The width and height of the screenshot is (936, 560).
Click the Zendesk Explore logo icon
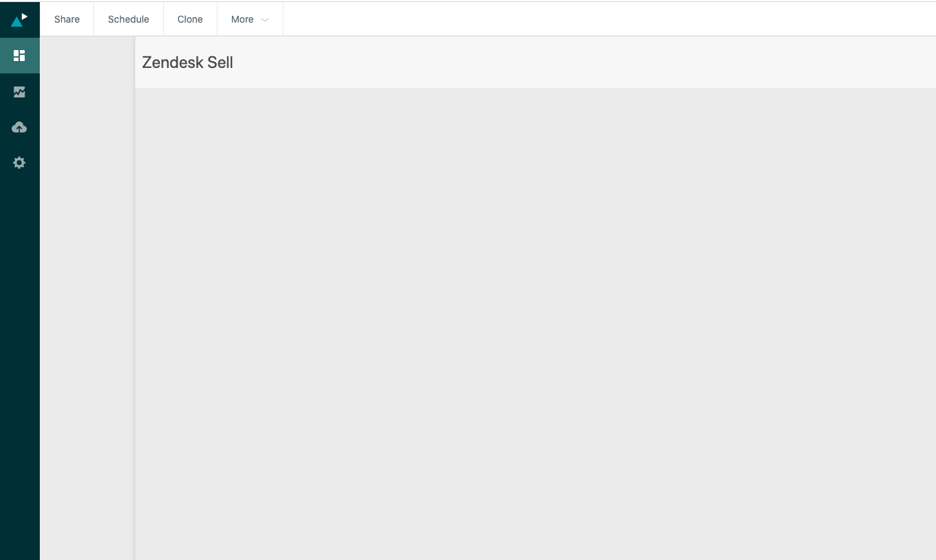coord(19,19)
